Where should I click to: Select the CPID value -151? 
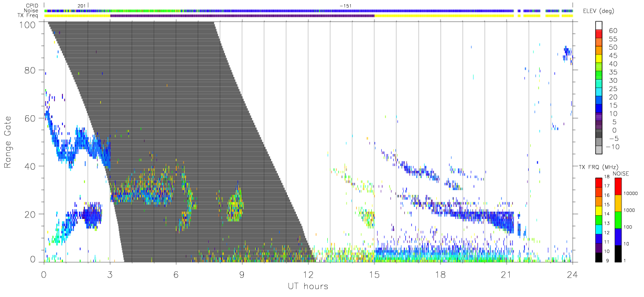tap(345, 5)
